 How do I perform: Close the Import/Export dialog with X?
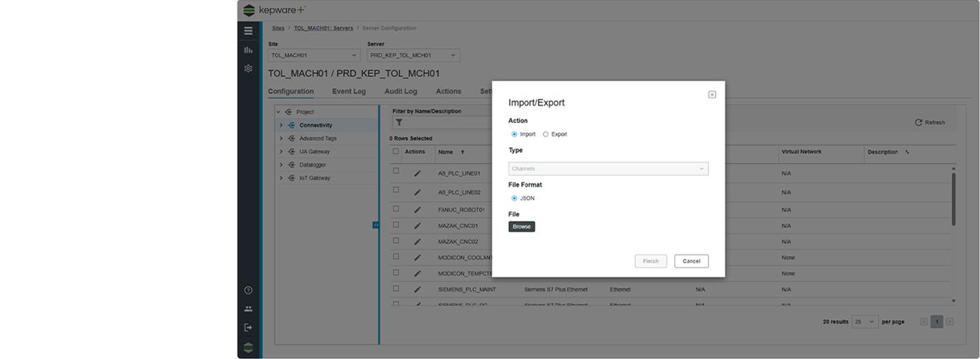point(712,95)
